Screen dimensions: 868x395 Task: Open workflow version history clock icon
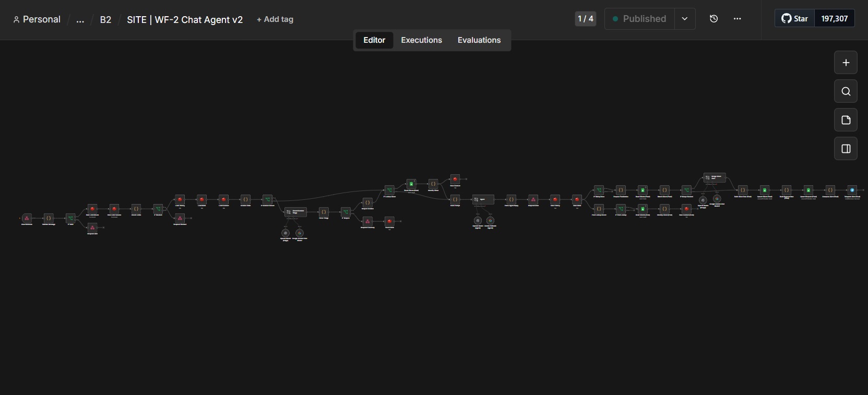[x=714, y=19]
